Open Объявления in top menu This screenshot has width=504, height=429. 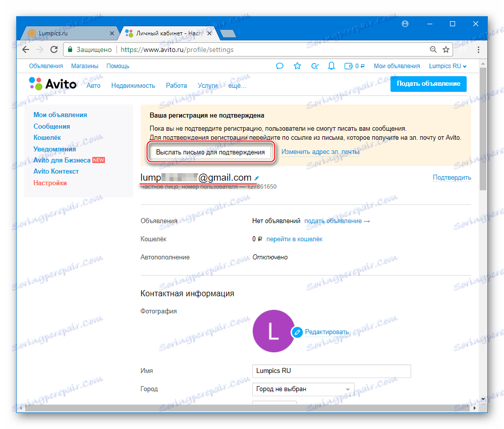pos(46,66)
